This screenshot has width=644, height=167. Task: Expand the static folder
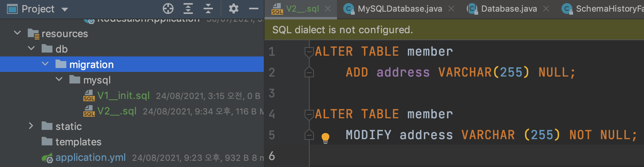31,126
